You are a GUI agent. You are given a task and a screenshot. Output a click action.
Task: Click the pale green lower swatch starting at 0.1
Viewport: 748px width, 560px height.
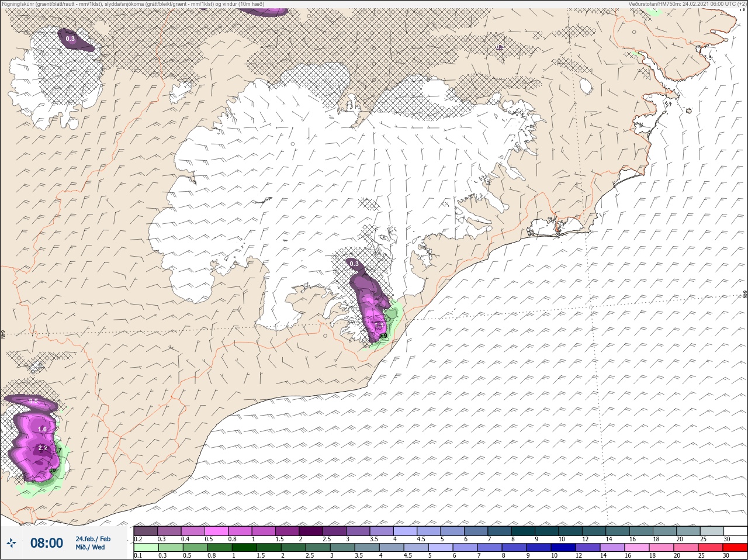click(146, 548)
